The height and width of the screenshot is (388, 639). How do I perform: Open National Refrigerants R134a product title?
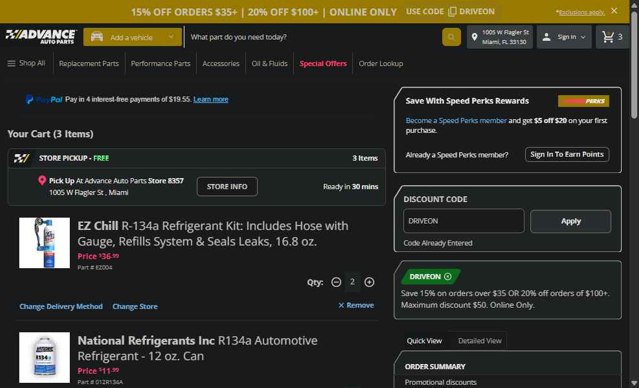pos(198,348)
